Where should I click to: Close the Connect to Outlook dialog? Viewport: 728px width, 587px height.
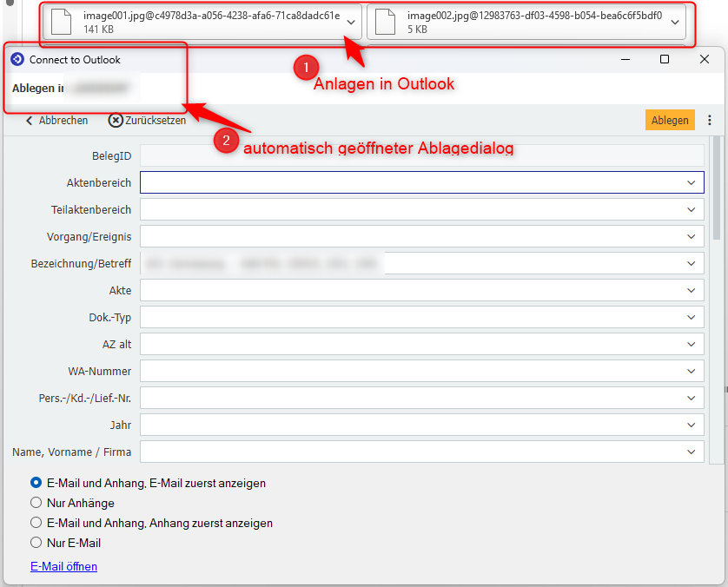coord(705,59)
